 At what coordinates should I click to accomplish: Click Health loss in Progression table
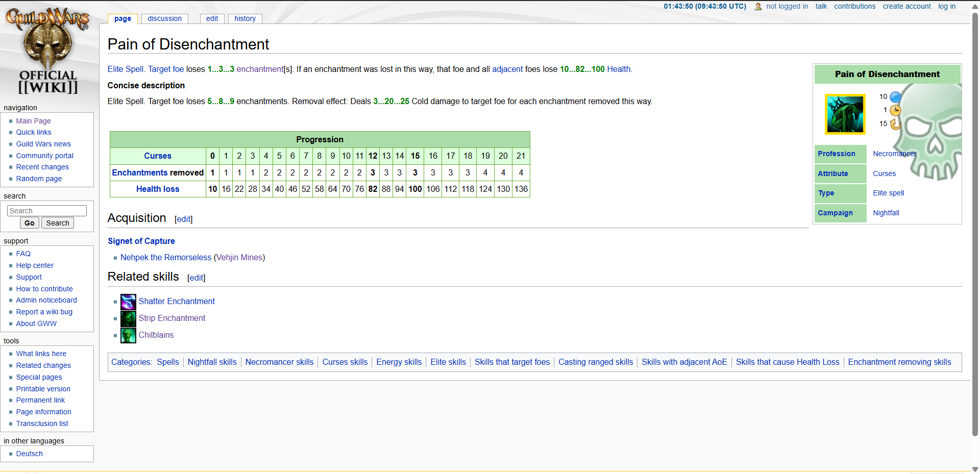click(158, 189)
